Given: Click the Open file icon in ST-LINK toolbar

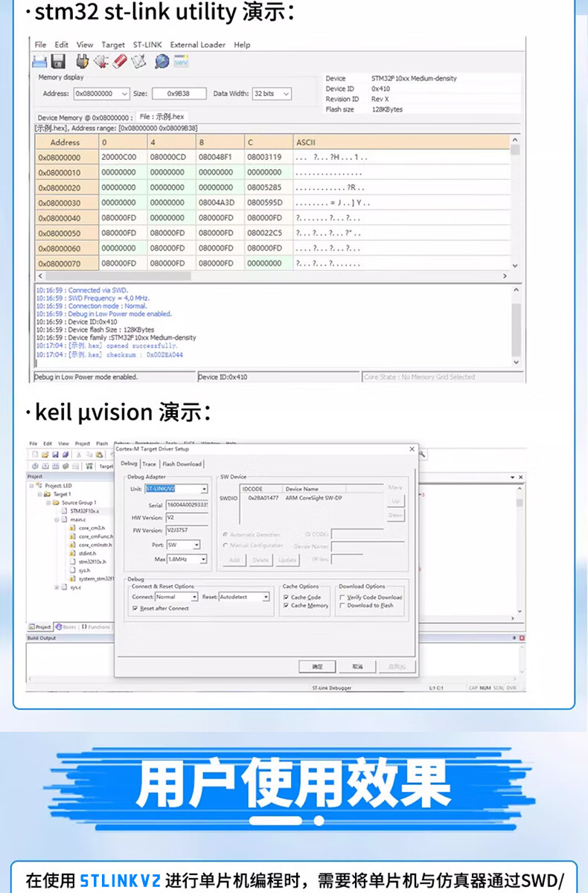Looking at the screenshot, I should 40,61.
